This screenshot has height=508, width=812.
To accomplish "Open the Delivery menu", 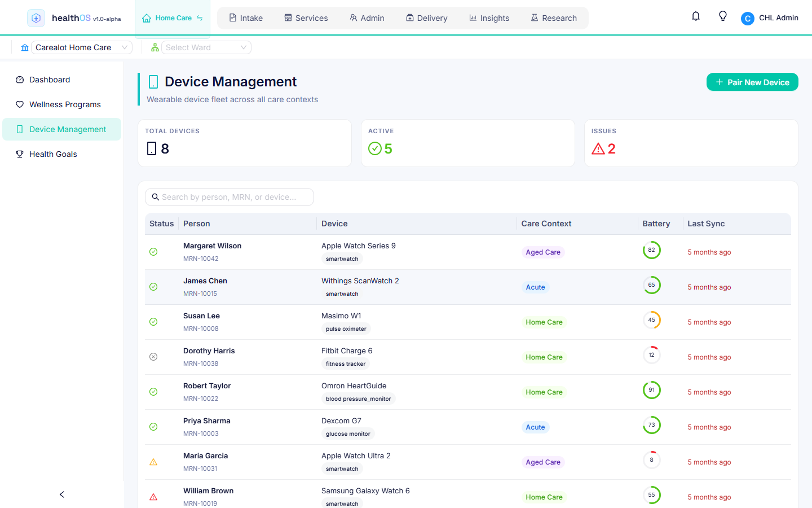I will click(x=427, y=18).
